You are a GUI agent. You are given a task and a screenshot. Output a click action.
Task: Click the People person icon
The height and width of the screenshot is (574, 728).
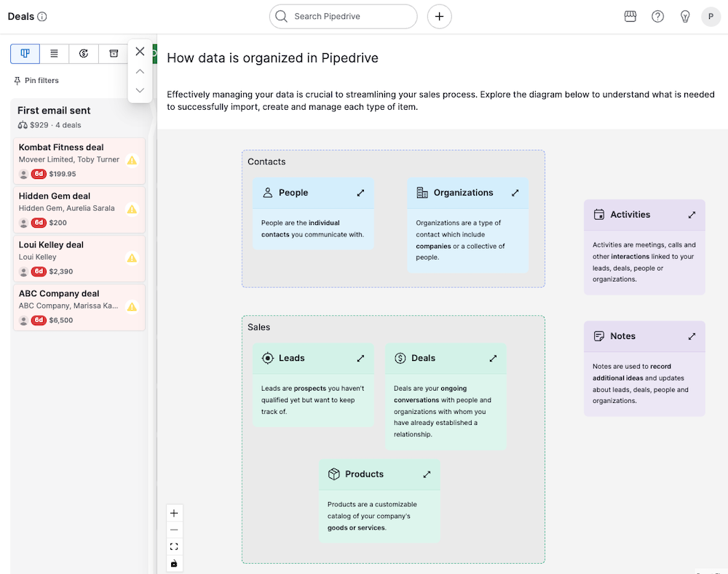click(267, 193)
